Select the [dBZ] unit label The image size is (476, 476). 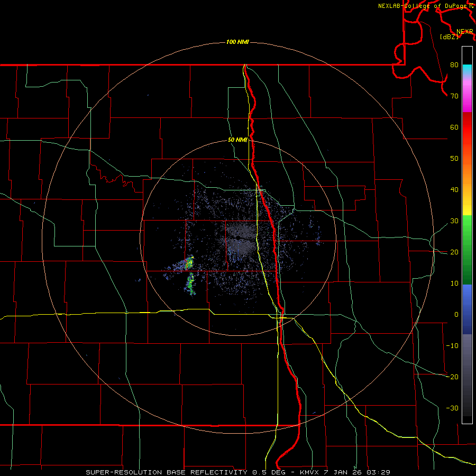coord(449,36)
